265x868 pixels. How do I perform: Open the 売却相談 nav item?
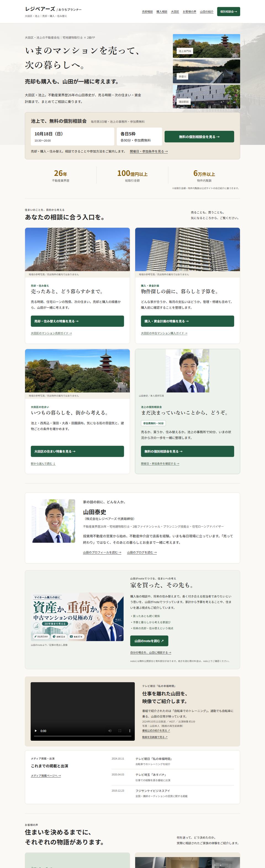coord(147,12)
